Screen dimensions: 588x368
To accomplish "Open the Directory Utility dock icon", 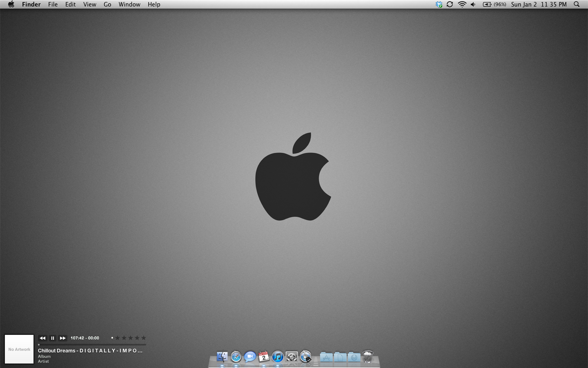I will (x=305, y=357).
